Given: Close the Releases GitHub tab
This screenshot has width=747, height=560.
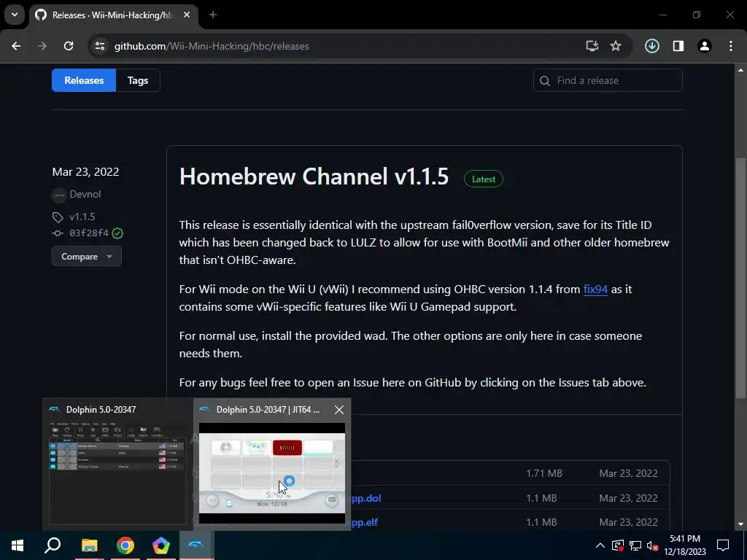Looking at the screenshot, I should [187, 15].
